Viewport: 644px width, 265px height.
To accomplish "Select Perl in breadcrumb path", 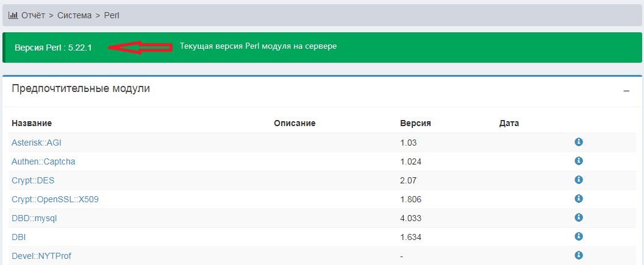I will (x=112, y=15).
